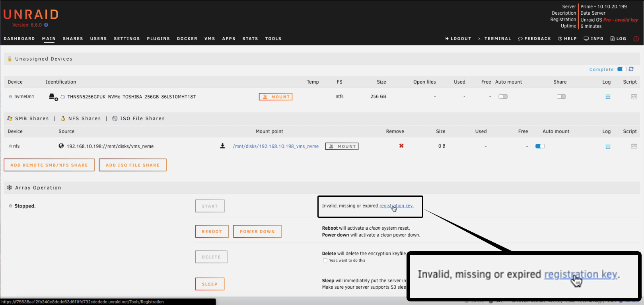The width and height of the screenshot is (644, 305).
Task: Remove the nfs remote share
Action: (x=401, y=146)
